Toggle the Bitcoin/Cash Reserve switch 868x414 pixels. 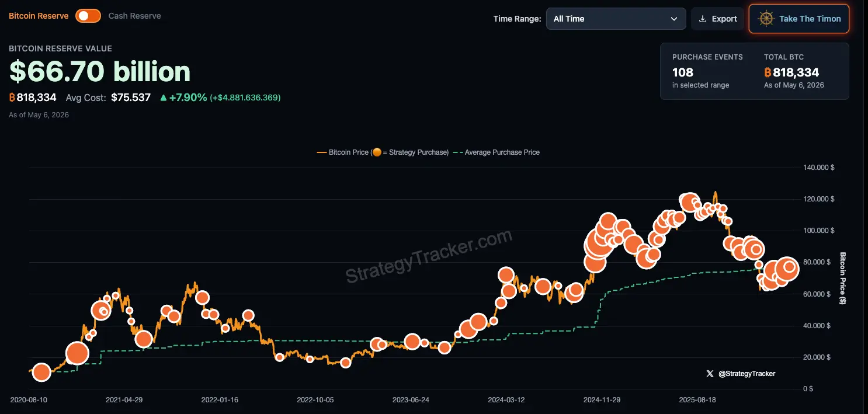[x=88, y=16]
